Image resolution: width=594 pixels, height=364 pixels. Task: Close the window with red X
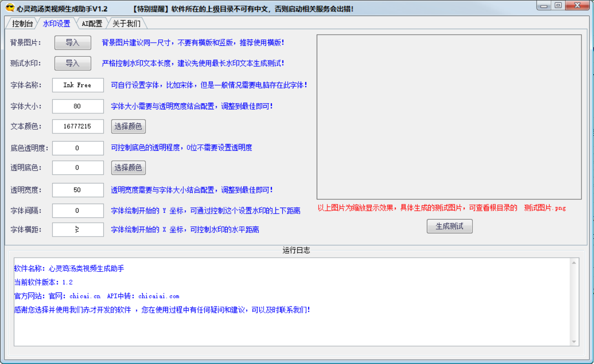coord(577,6)
